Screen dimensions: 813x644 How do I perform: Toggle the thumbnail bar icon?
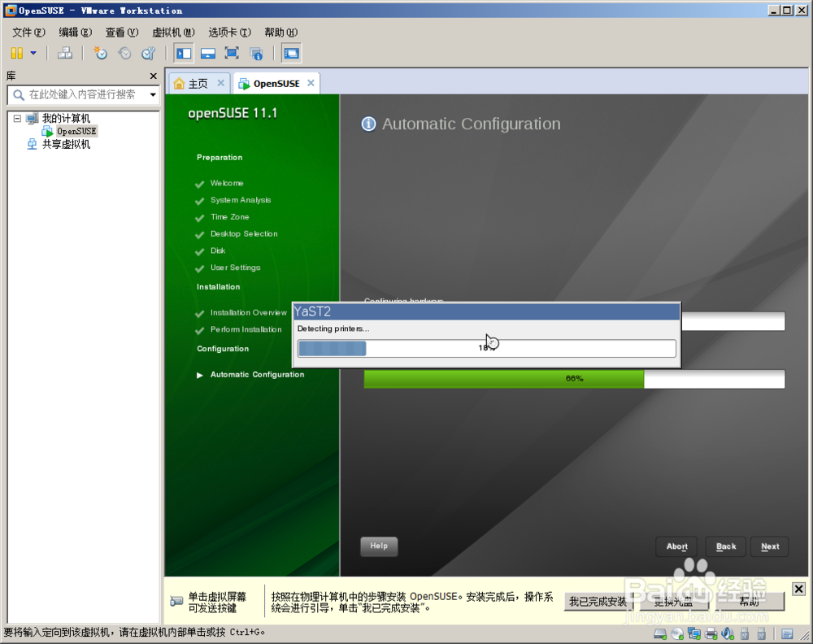click(x=208, y=53)
